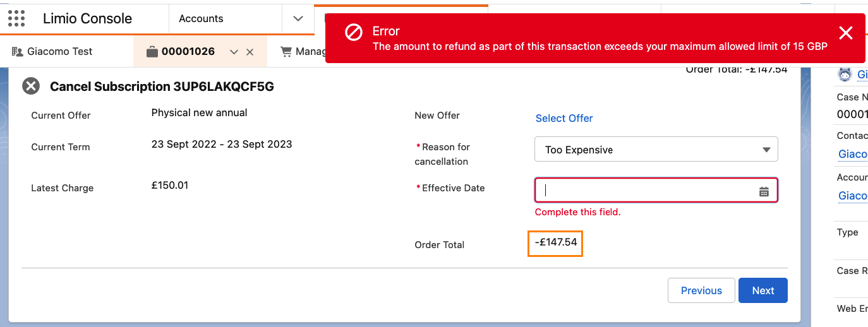Open the App Launcher dots grid

tap(16, 18)
